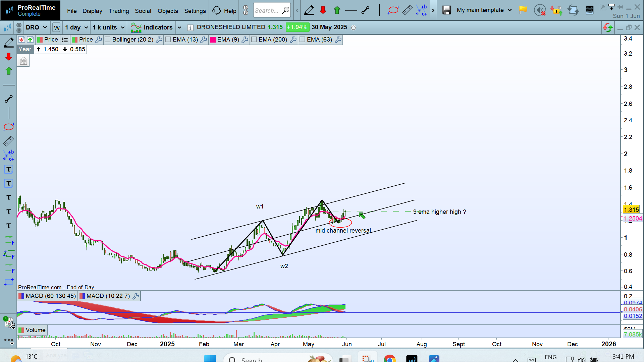Select the horizontal line tool in top toolbar
This screenshot has width=644, height=362.
click(x=351, y=10)
